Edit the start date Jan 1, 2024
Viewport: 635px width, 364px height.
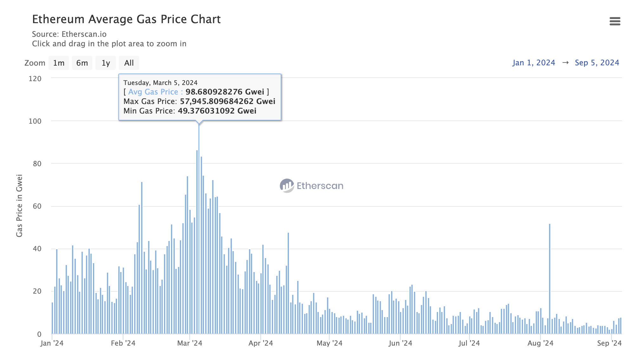[x=534, y=63]
